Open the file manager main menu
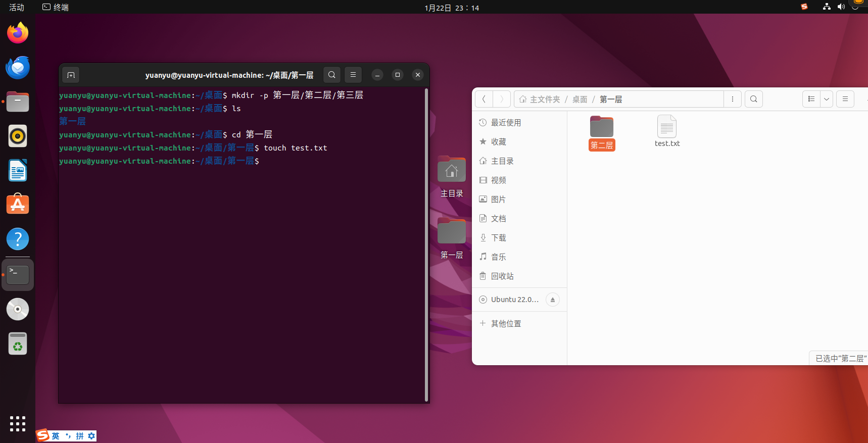868x443 pixels. 845,99
